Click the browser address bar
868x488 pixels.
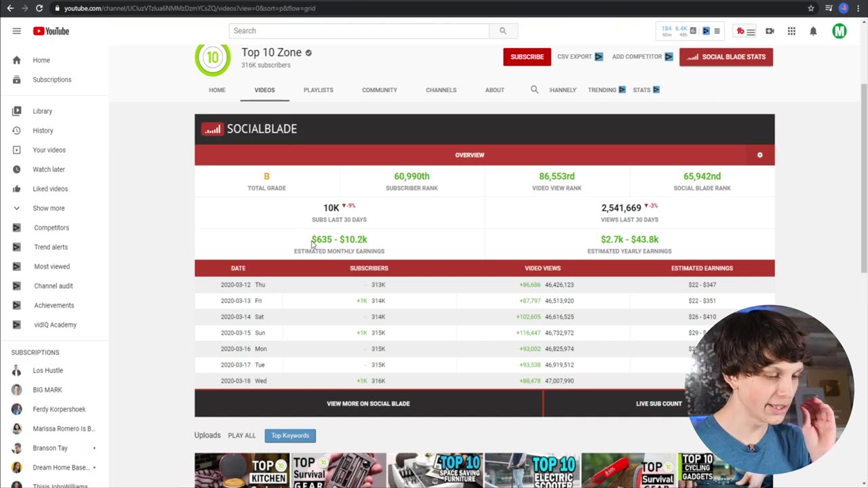point(427,8)
